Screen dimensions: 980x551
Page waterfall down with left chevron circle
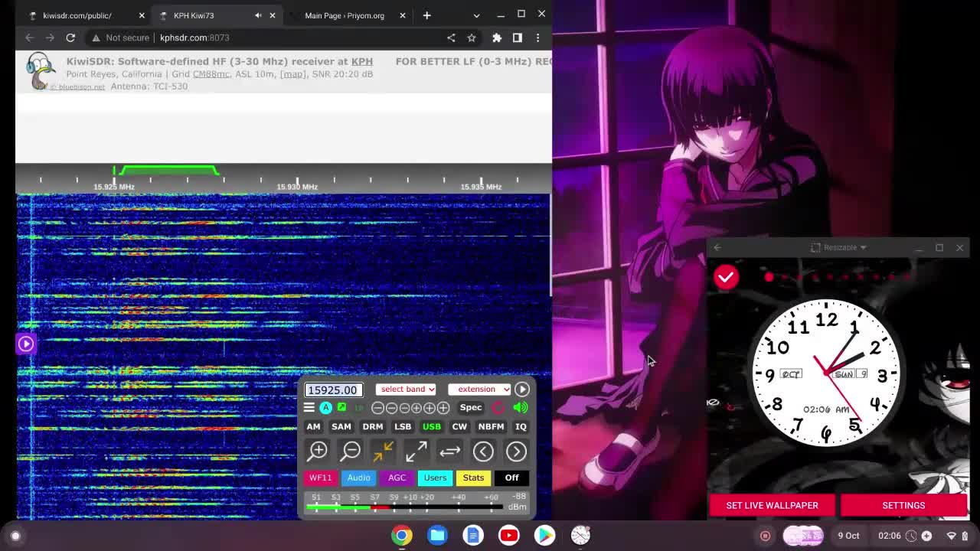click(x=483, y=452)
